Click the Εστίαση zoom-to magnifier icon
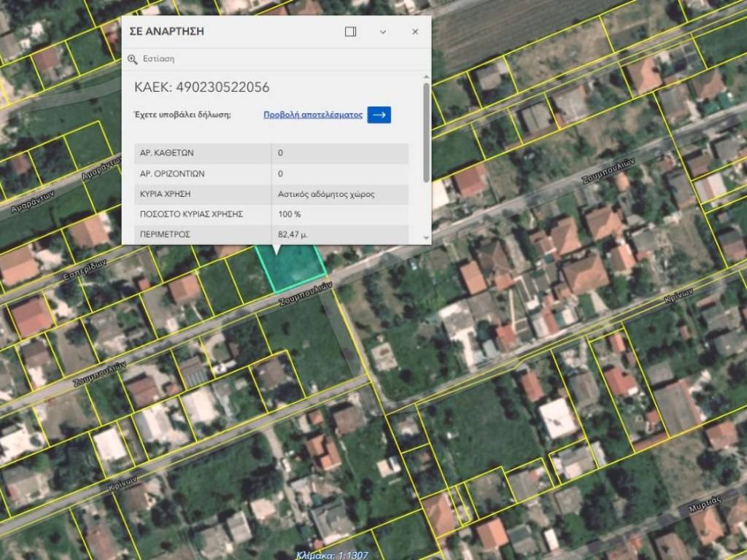This screenshot has height=560, width=747. [132, 59]
